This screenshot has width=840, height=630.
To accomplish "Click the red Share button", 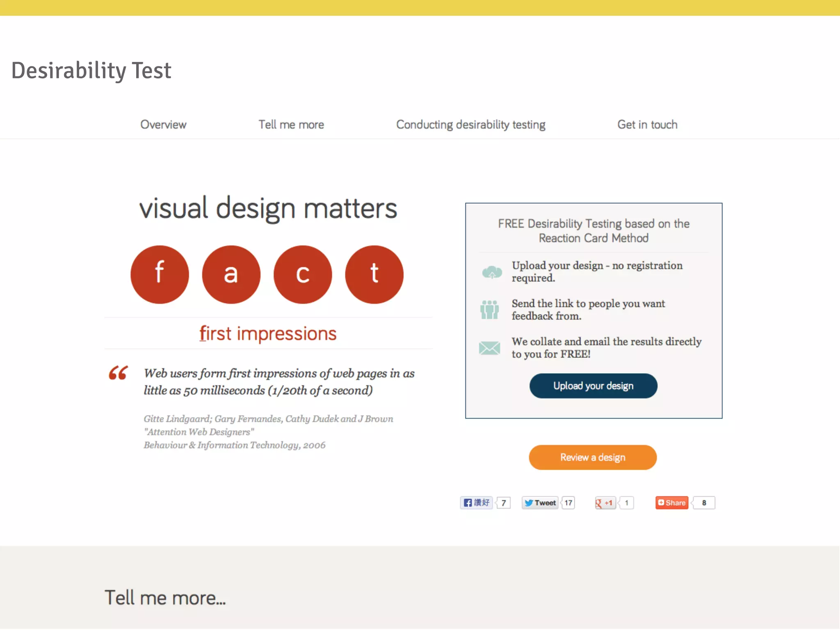I will tap(672, 503).
